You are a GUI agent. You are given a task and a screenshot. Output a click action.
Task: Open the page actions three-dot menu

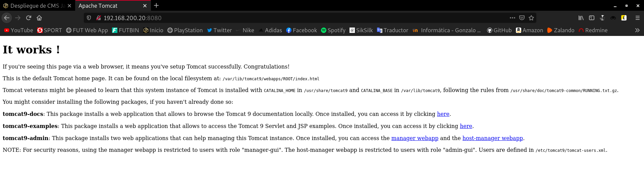pos(512,18)
